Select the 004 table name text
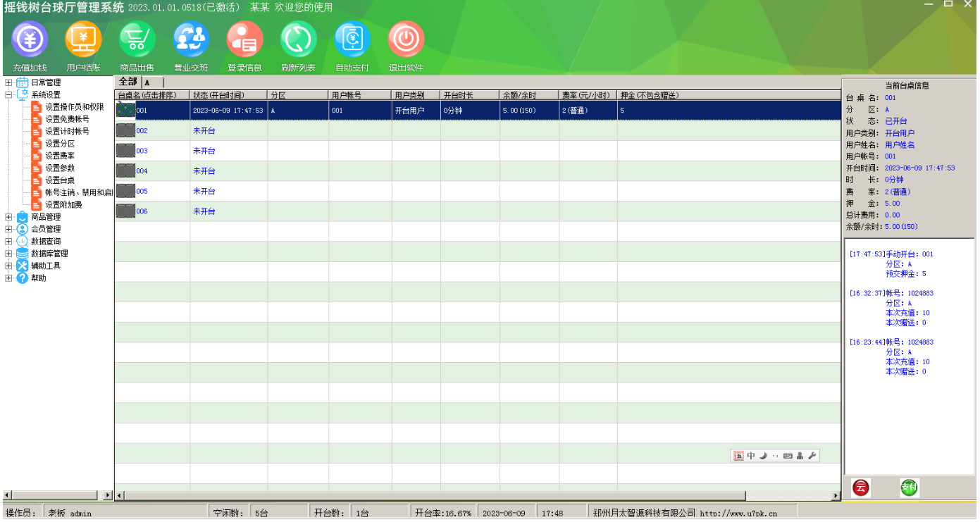980x522 pixels. pos(142,171)
